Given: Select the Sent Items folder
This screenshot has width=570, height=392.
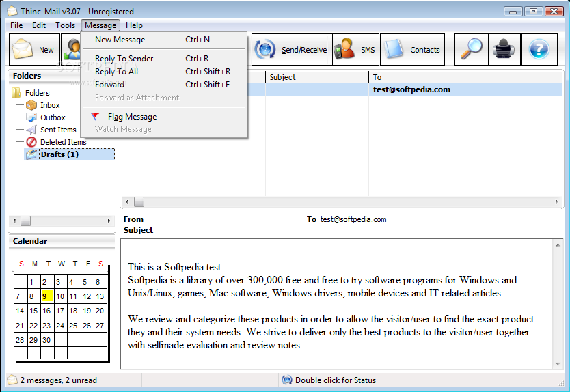Looking at the screenshot, I should click(x=58, y=130).
